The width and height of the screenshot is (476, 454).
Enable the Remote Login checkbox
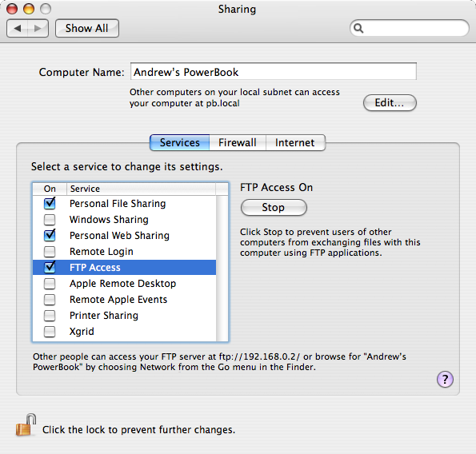50,252
